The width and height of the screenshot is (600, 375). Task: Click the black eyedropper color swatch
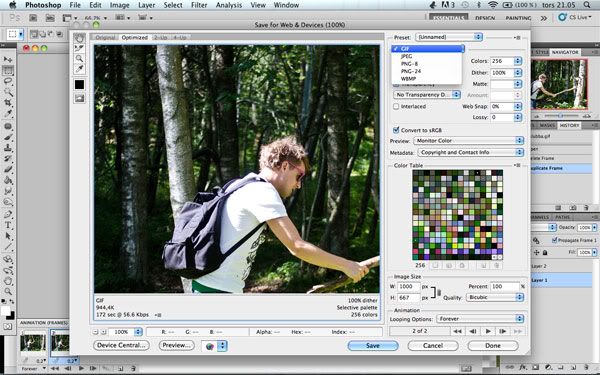pos(79,85)
